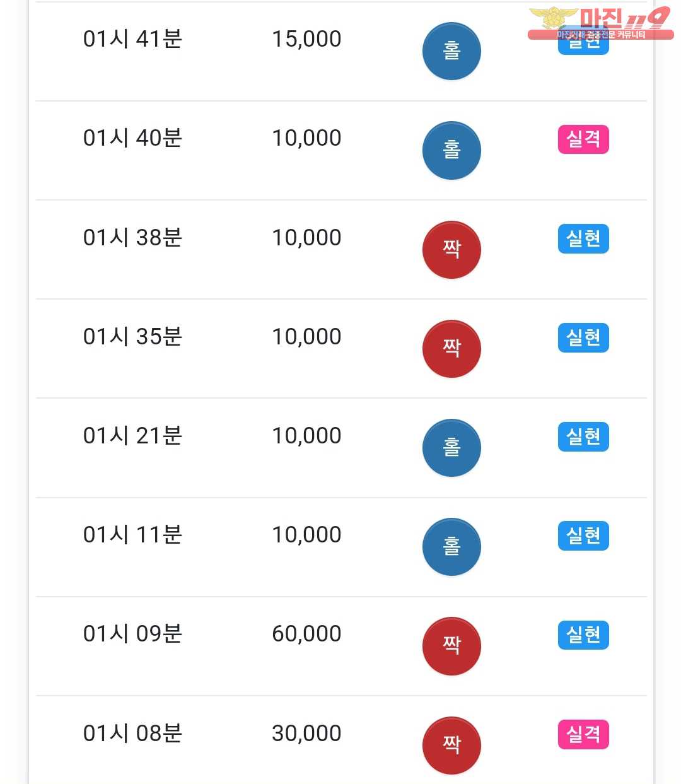Click the blue 홀 circle in 01시 21분 row

[451, 448]
